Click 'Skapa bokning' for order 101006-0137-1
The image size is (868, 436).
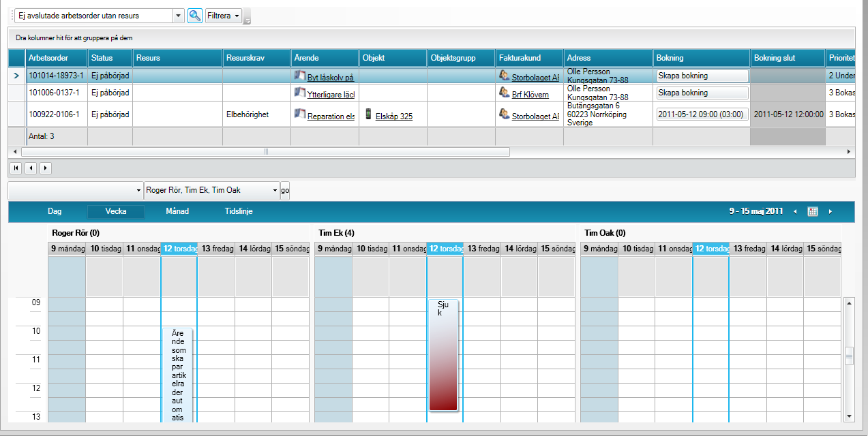point(702,93)
